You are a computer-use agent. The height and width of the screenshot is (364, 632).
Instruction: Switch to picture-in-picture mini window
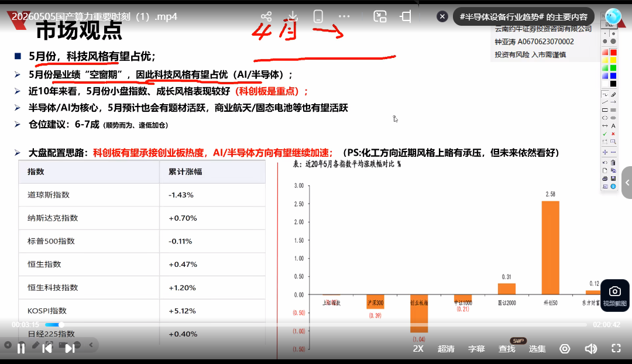(x=380, y=16)
